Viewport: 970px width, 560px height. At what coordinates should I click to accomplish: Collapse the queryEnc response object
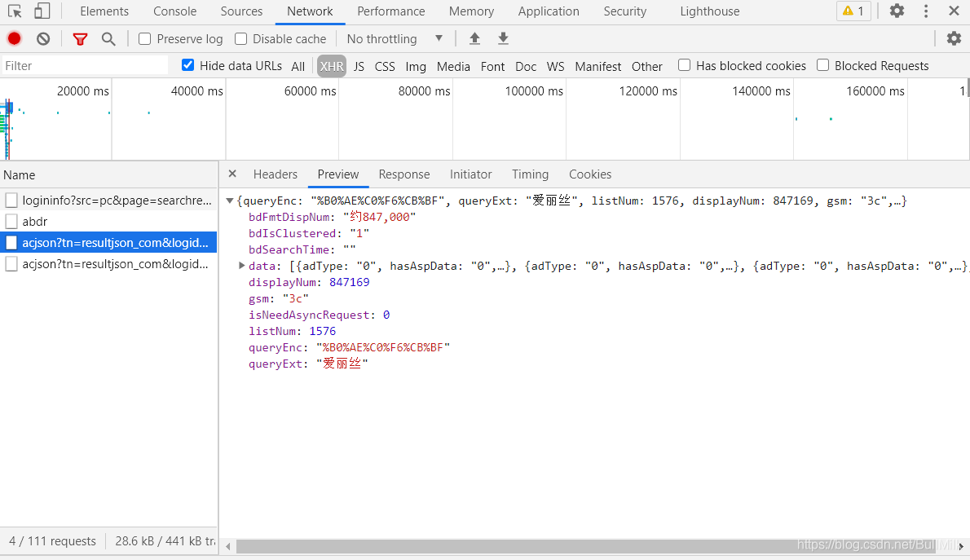point(230,200)
